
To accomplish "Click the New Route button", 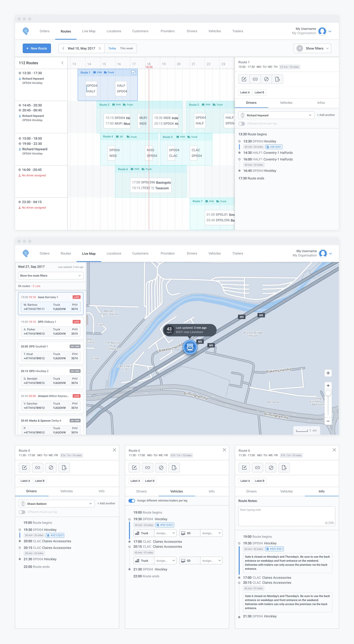I will 37,48.
